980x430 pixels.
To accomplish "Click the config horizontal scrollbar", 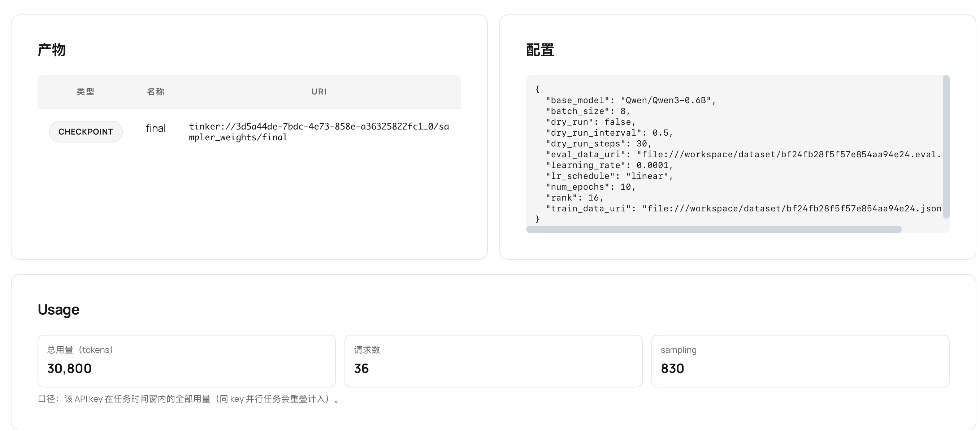I will [714, 229].
